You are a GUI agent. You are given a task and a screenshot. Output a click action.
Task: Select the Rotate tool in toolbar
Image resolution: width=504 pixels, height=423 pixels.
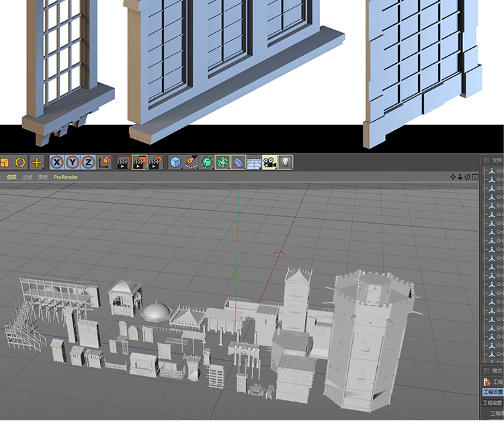[x=20, y=162]
